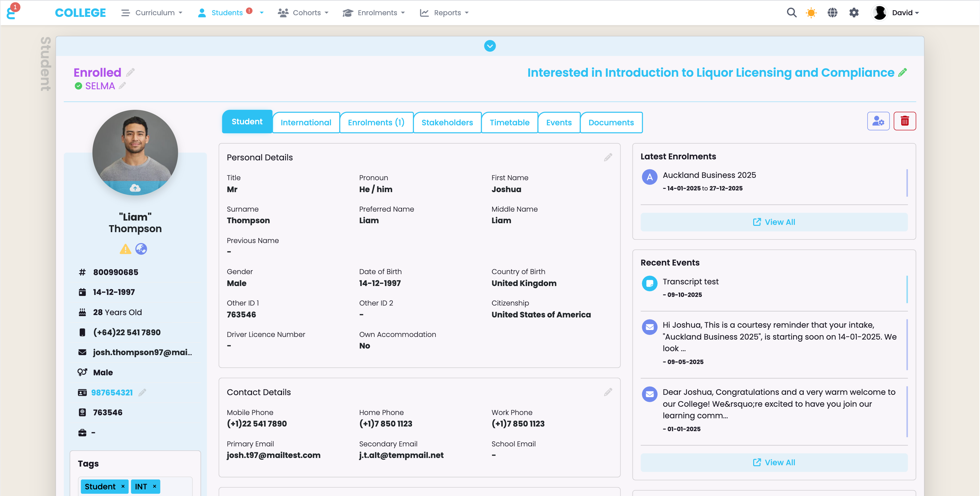Screen dimensions: 980x496
Task: Edit Personal Details with pencil icon
Action: (608, 157)
